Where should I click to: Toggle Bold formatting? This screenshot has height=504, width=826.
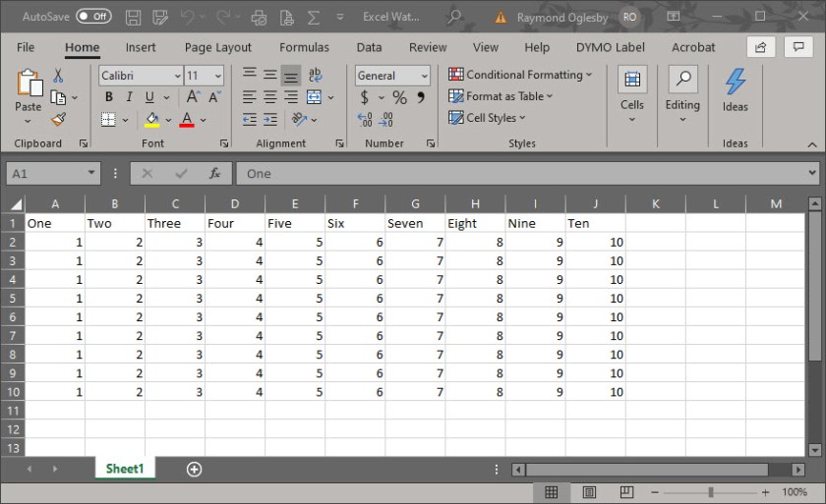tap(108, 97)
